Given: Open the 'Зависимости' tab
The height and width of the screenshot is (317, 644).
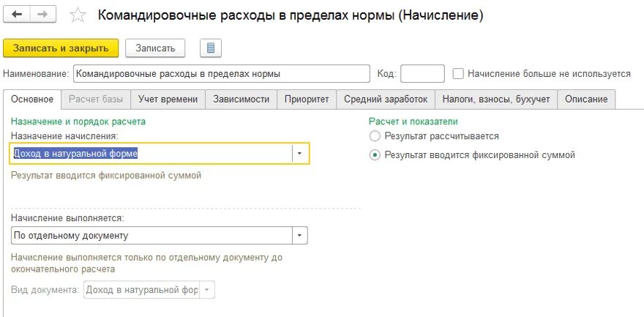Looking at the screenshot, I should point(241,100).
